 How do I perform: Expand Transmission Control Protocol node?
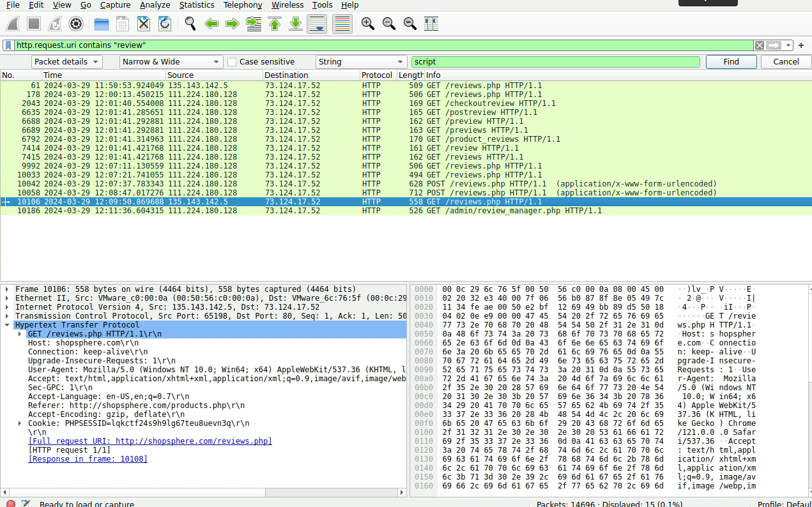pos(7,316)
